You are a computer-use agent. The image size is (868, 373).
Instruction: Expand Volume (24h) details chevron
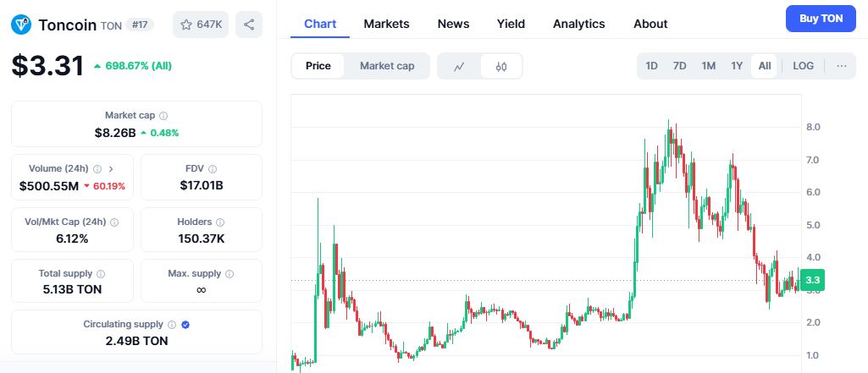(x=111, y=169)
